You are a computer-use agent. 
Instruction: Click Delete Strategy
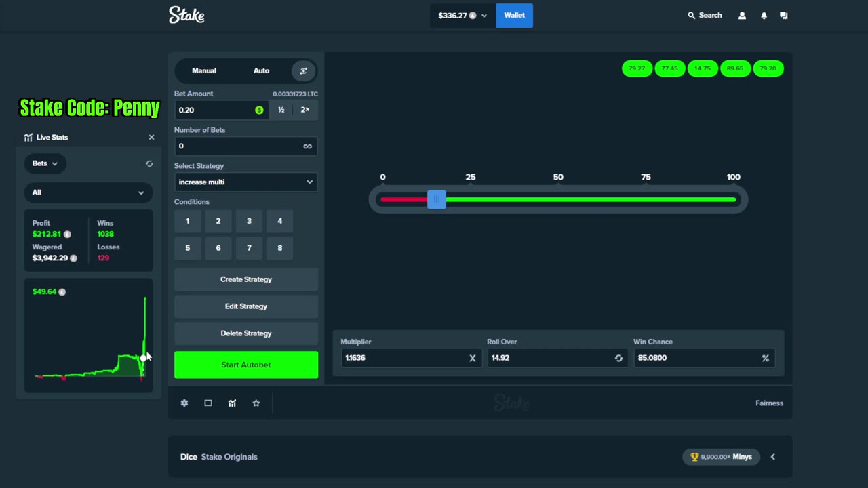pos(246,333)
